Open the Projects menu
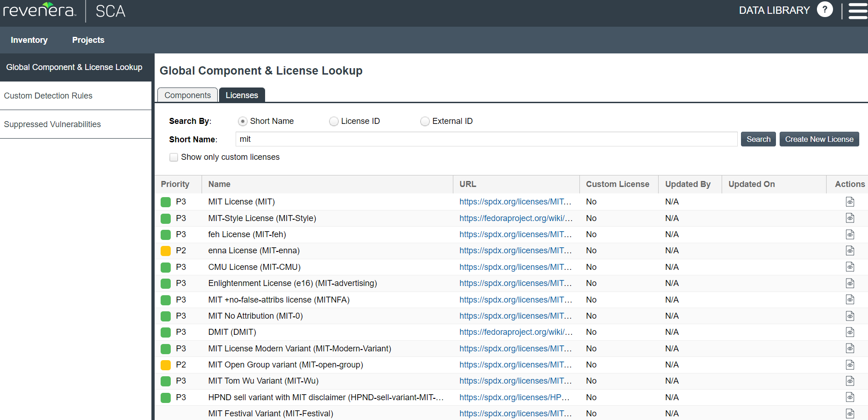This screenshot has width=868, height=420. (x=88, y=40)
